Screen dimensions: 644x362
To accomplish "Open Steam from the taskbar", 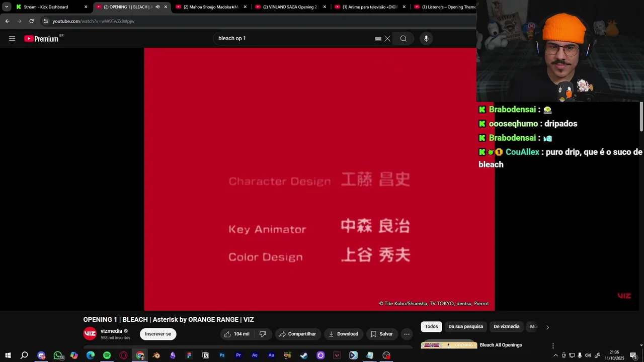I will [304, 355].
